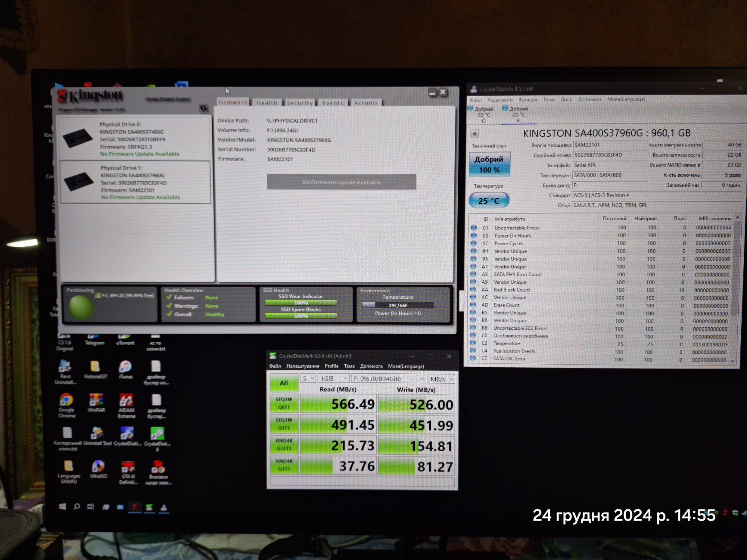
Task: Open the драйвер бустер кл... text file
Action: [156, 372]
